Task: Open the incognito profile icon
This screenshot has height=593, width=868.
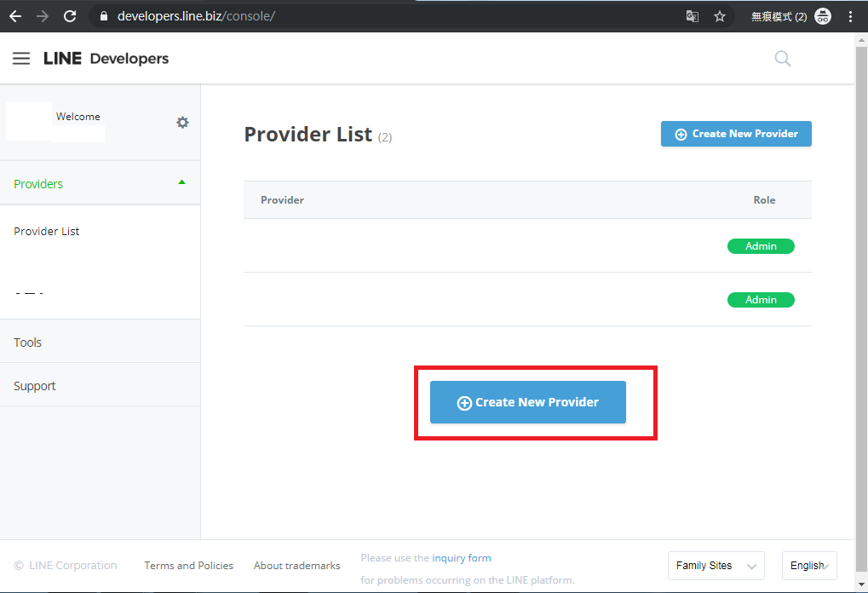Action: pyautogui.click(x=823, y=16)
